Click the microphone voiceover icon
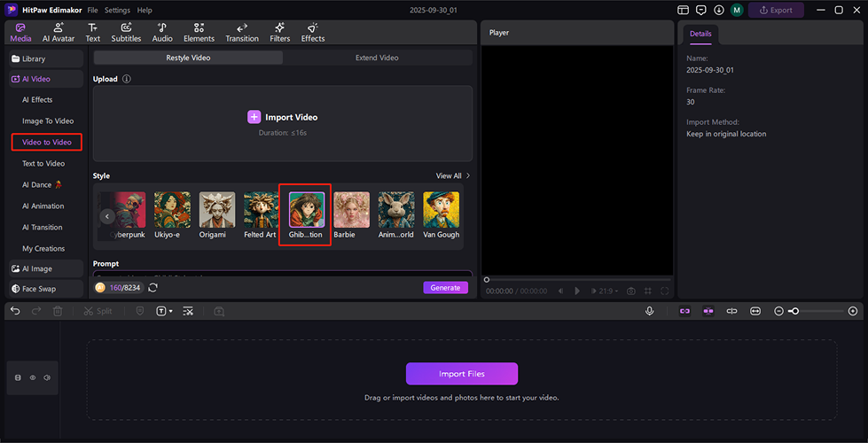This screenshot has height=443, width=868. 650,311
